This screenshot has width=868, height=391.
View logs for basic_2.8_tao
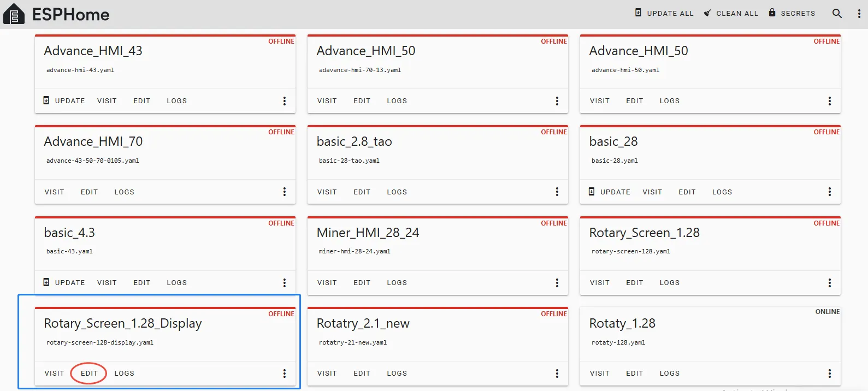point(397,192)
